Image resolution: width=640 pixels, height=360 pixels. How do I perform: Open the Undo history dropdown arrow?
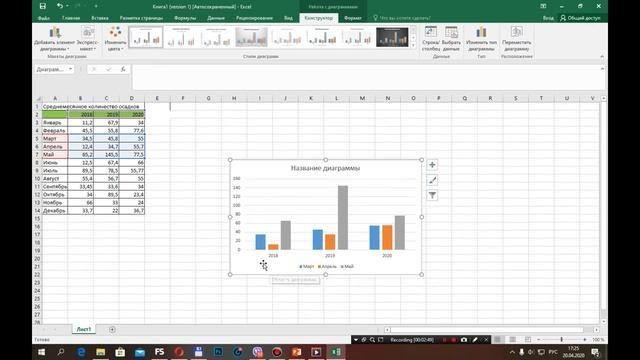click(x=67, y=6)
